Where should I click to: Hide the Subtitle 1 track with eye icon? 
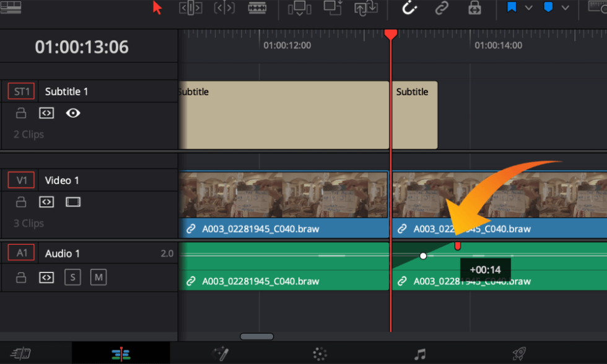point(73,113)
